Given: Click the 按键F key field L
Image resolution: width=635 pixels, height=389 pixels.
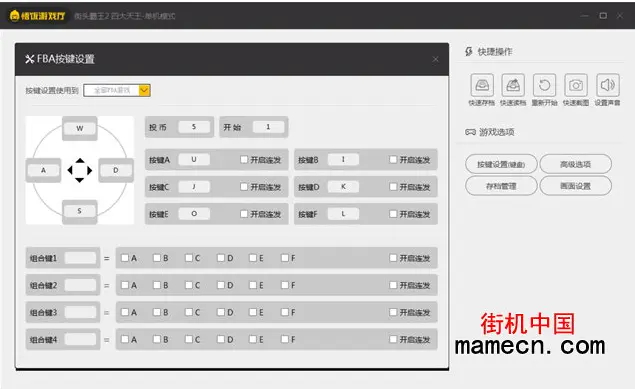Looking at the screenshot, I should [x=343, y=214].
